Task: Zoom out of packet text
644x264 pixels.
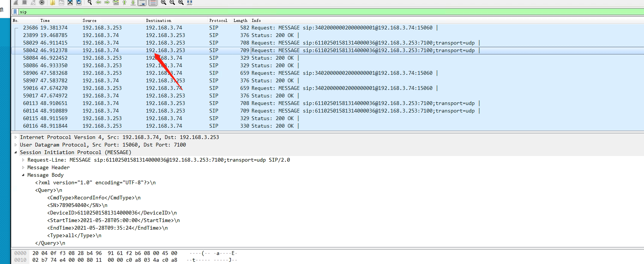Action: pyautogui.click(x=172, y=2)
